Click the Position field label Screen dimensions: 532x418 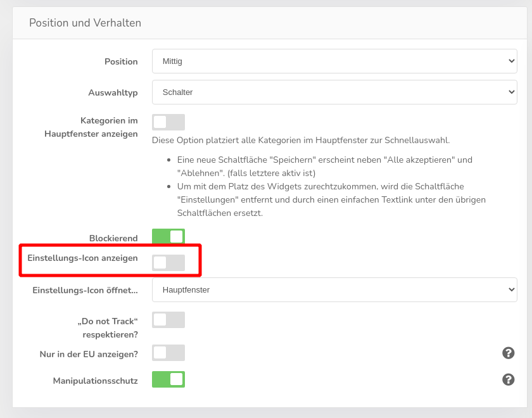tap(121, 61)
